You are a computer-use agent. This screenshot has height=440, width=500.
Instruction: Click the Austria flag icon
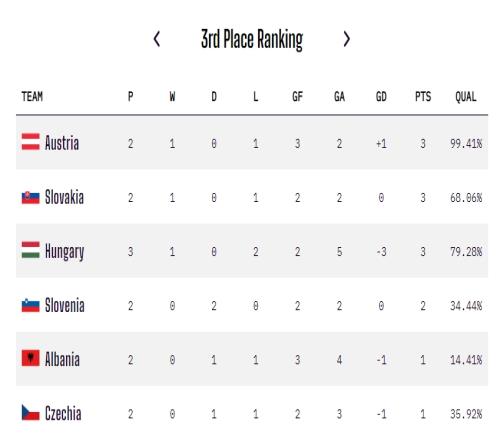coord(31,142)
